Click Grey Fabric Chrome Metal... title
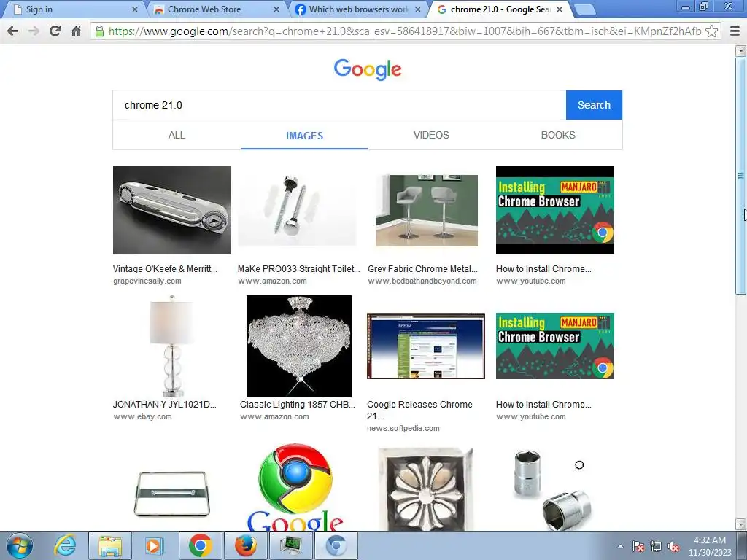The height and width of the screenshot is (560, 747). pos(422,269)
